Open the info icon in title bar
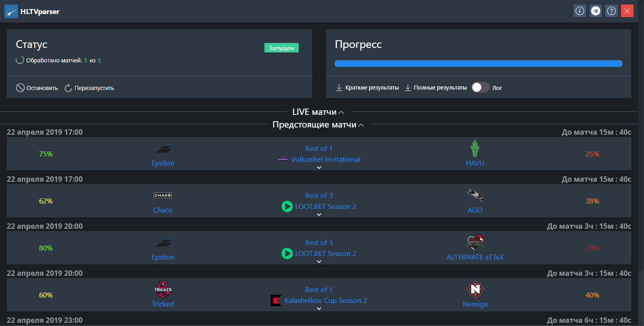This screenshot has height=326, width=644. pos(580,11)
